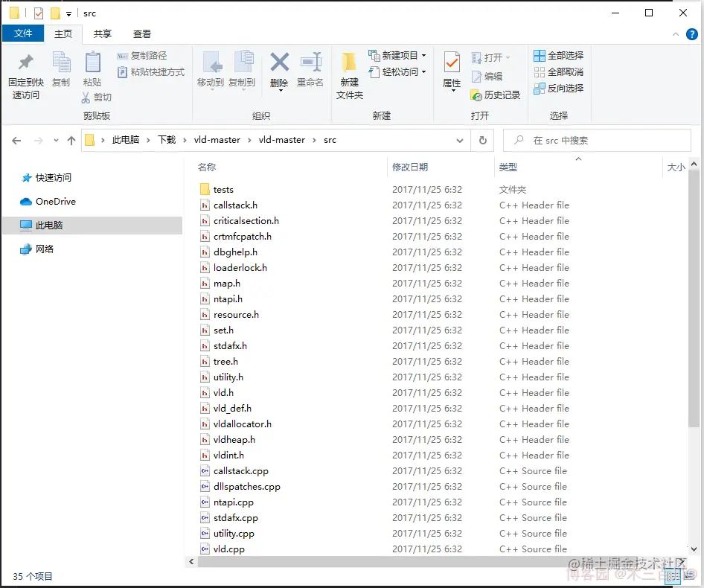Click the Refresh button beside address bar

tap(483, 141)
